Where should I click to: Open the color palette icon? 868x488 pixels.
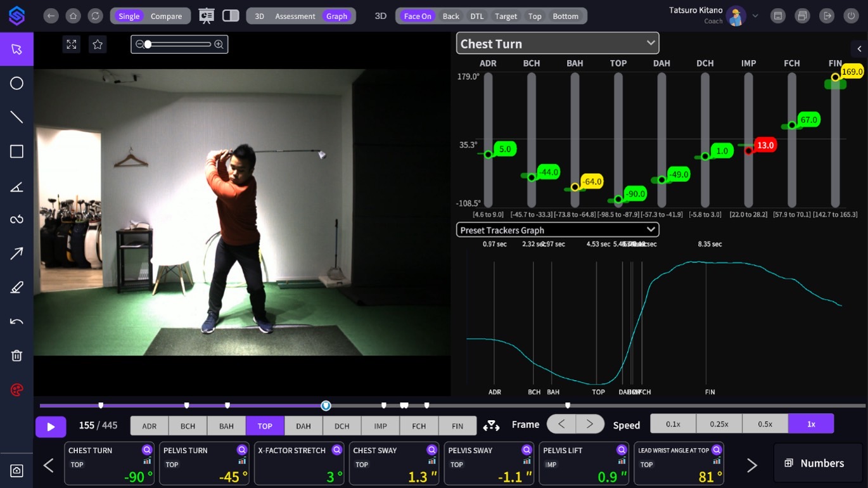click(x=16, y=390)
